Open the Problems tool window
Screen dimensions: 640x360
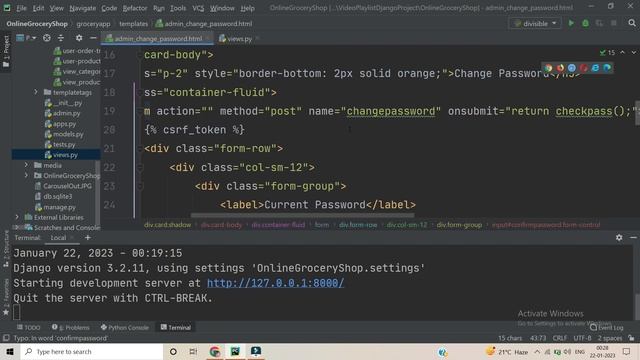71,327
